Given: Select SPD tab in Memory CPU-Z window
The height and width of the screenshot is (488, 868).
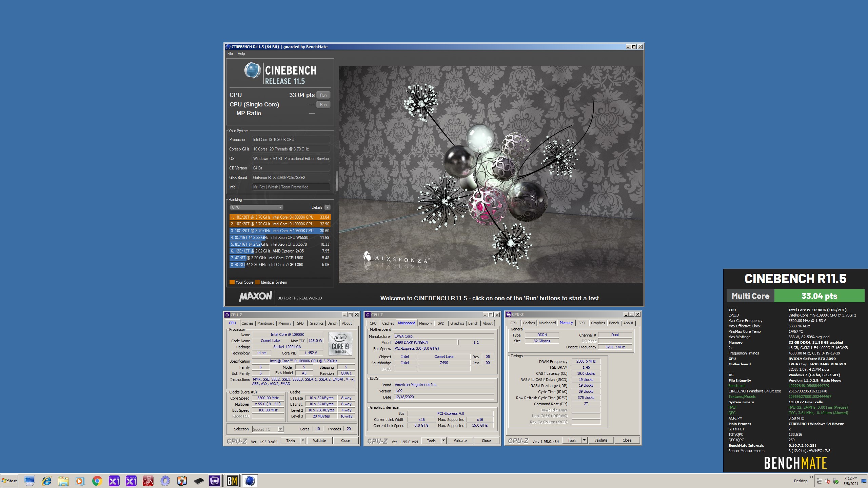Looking at the screenshot, I should pos(581,323).
